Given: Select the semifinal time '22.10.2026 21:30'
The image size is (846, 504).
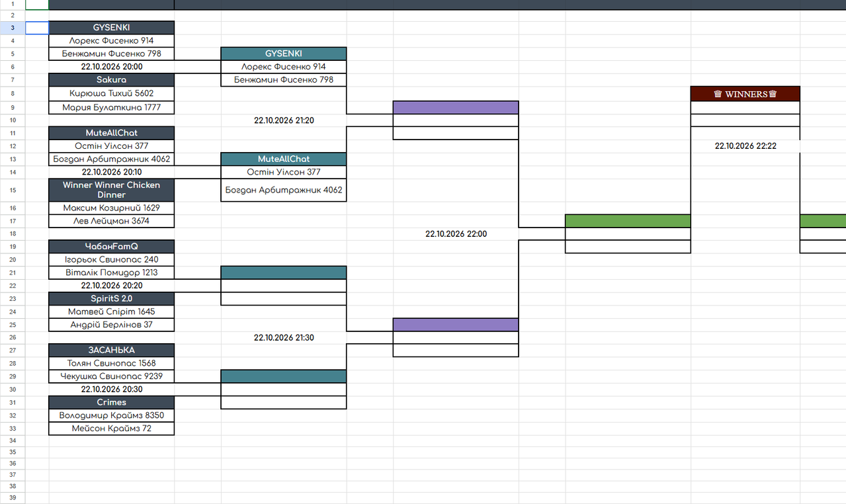Looking at the screenshot, I should [x=284, y=337].
